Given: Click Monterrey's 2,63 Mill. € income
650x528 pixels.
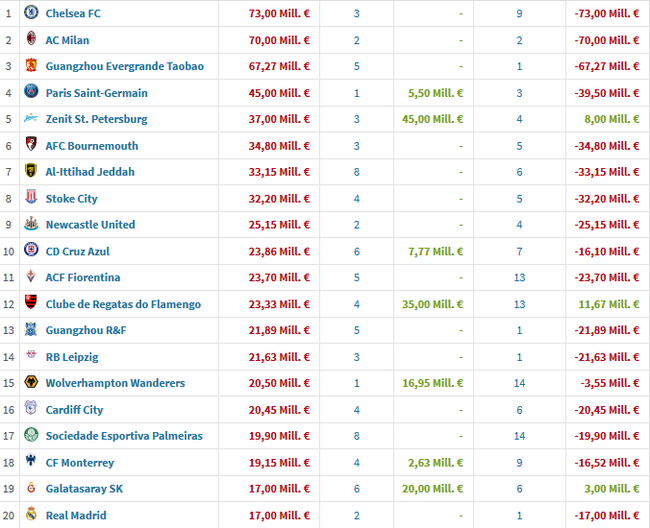Looking at the screenshot, I should (x=435, y=463).
